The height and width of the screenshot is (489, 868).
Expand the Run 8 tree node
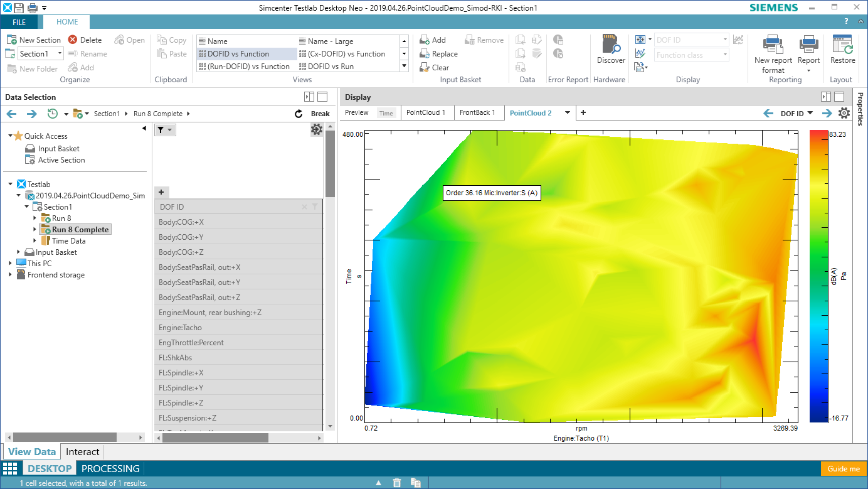(34, 218)
